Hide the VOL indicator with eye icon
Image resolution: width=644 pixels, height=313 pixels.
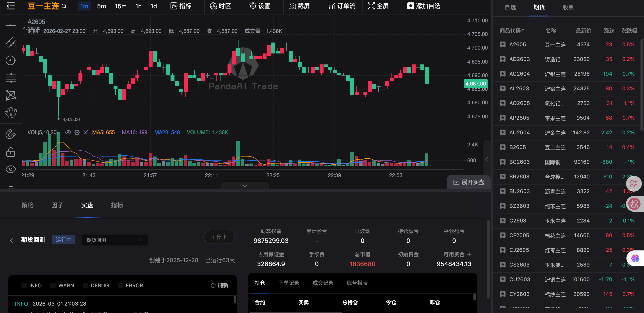68,132
